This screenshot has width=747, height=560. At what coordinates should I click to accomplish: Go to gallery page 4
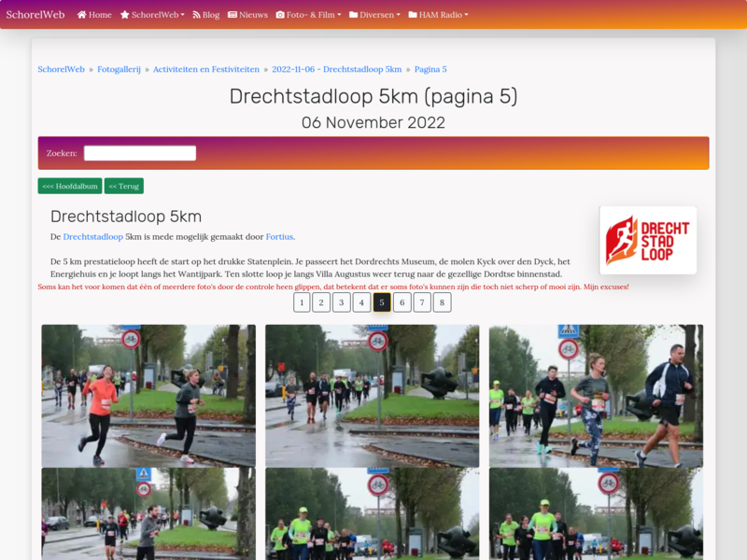pos(361,302)
